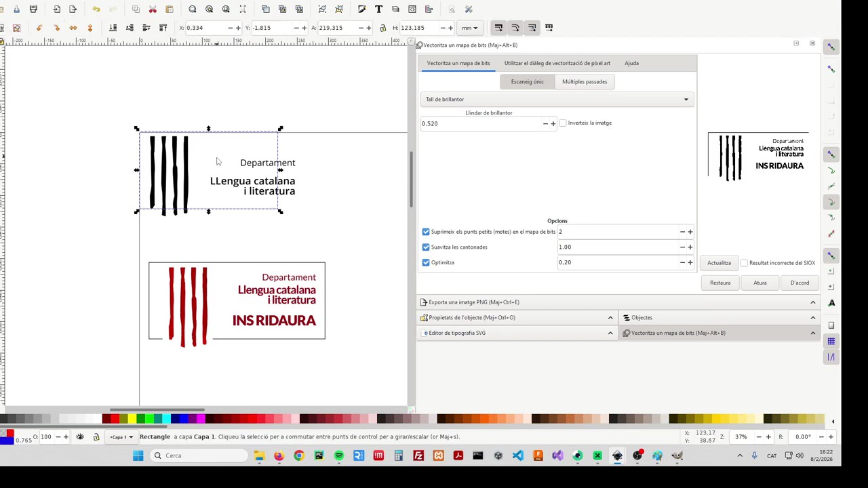Expand 'Editor de tipografia SVG' panel
The height and width of the screenshot is (488, 868).
(517, 333)
